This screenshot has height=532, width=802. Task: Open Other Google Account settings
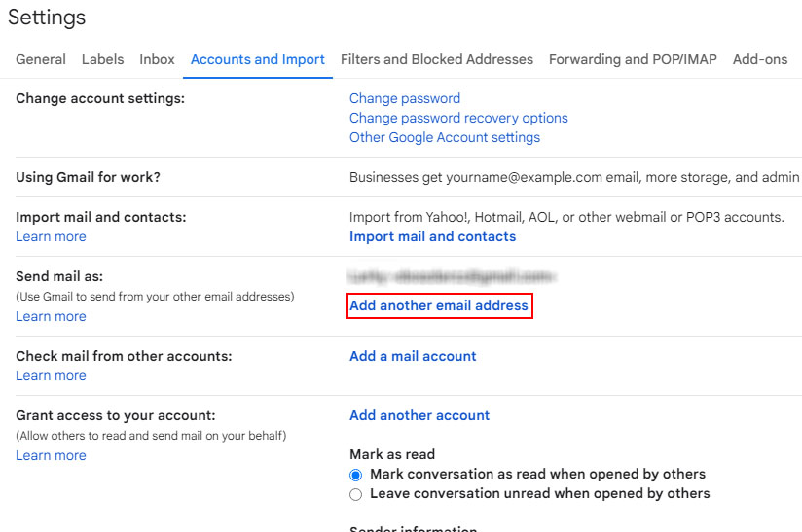click(445, 137)
